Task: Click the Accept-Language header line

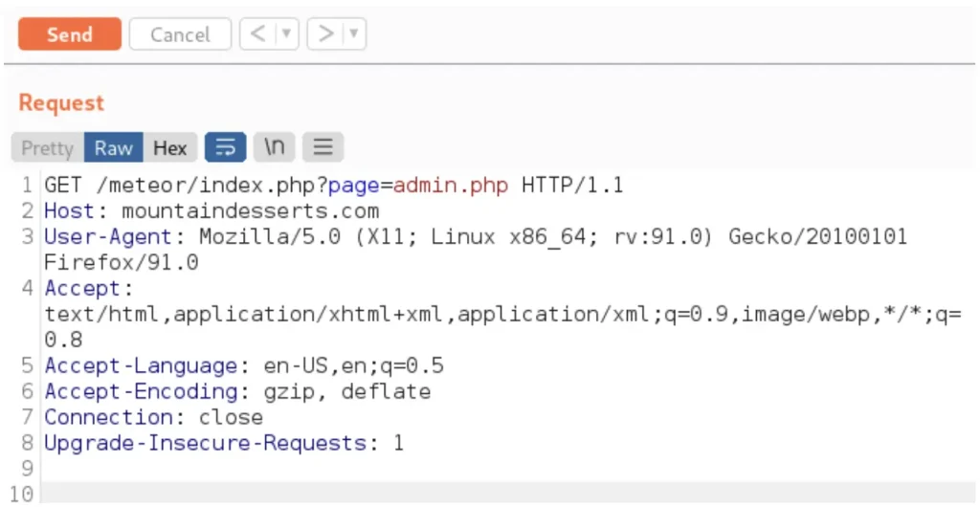Action: tap(244, 366)
